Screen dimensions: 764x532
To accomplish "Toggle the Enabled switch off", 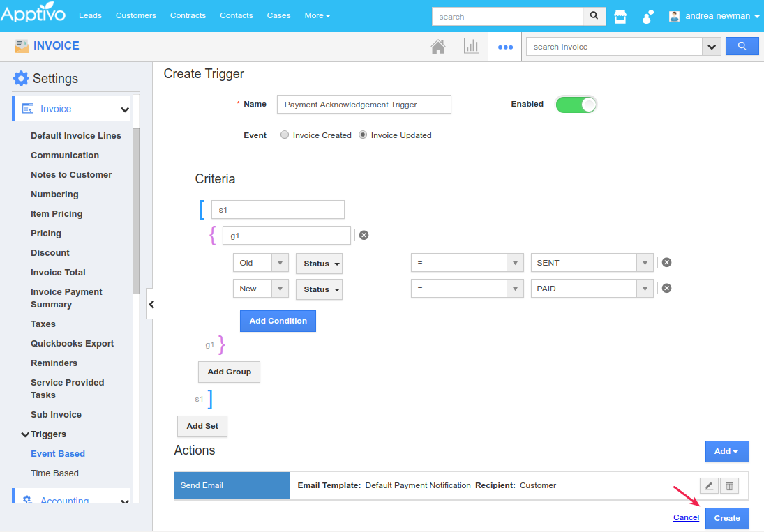I will 576,105.
